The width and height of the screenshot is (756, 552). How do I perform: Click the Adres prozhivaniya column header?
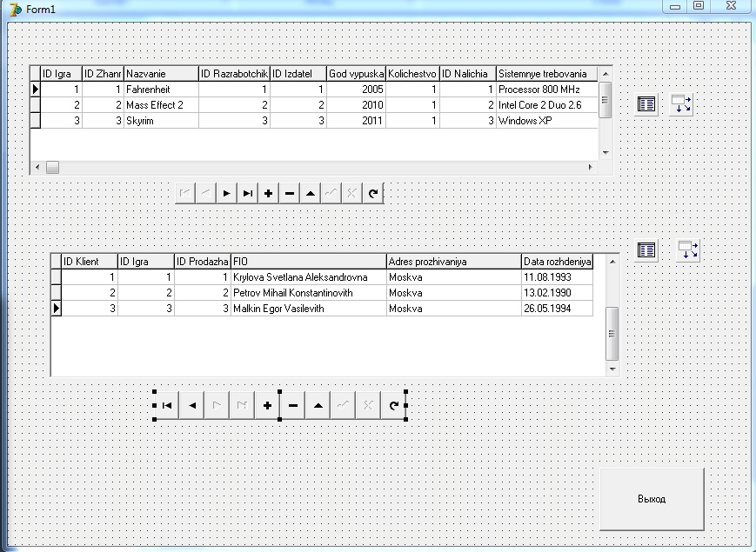pos(454,262)
